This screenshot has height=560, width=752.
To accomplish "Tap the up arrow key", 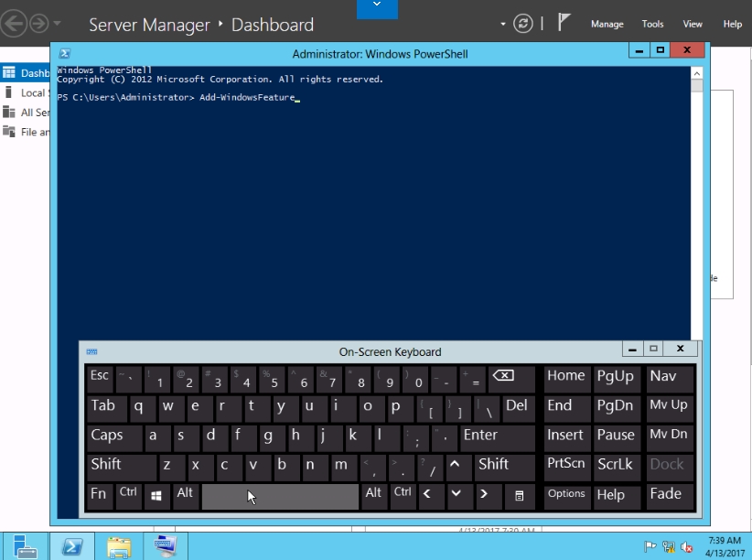I will pyautogui.click(x=459, y=467).
